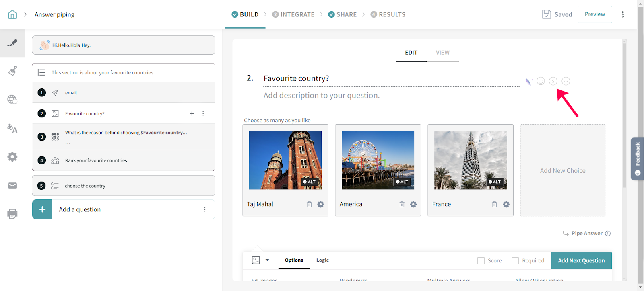This screenshot has width=644, height=291.
Task: Open the three-dot menu beside Preview
Action: (623, 14)
